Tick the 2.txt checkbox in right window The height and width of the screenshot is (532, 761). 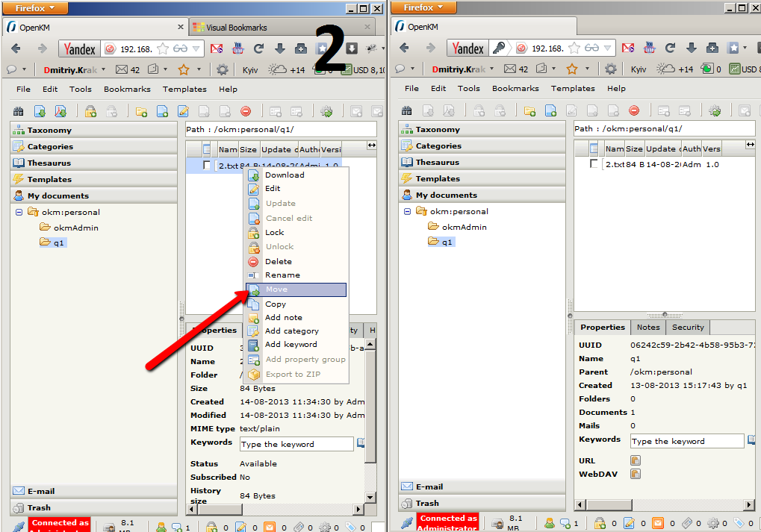pyautogui.click(x=594, y=164)
